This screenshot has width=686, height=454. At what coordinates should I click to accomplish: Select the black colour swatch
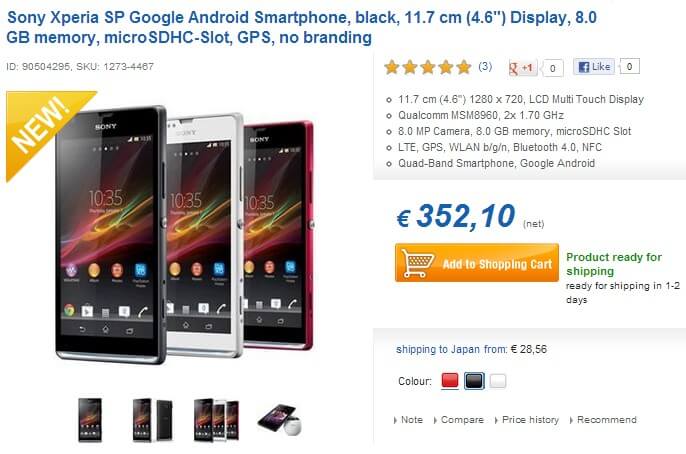474,381
